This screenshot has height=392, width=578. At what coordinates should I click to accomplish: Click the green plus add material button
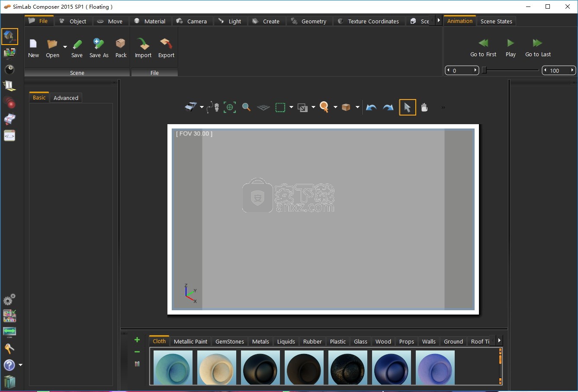click(x=137, y=340)
